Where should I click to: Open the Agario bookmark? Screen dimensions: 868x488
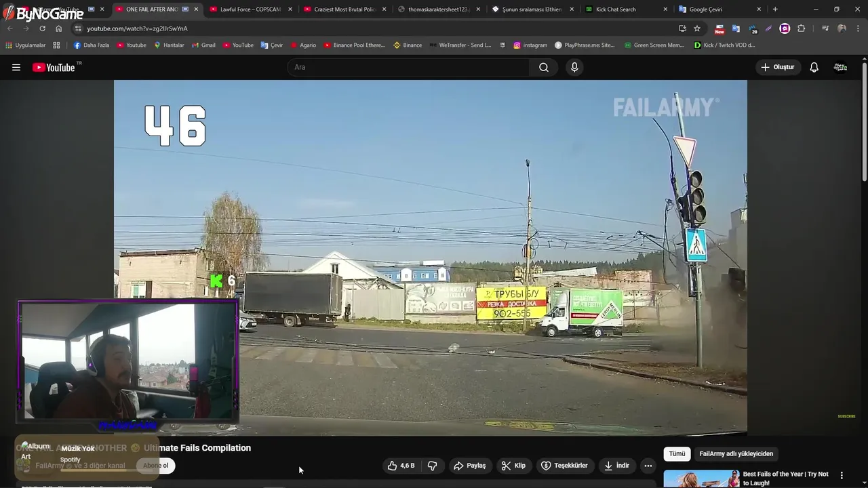303,45
